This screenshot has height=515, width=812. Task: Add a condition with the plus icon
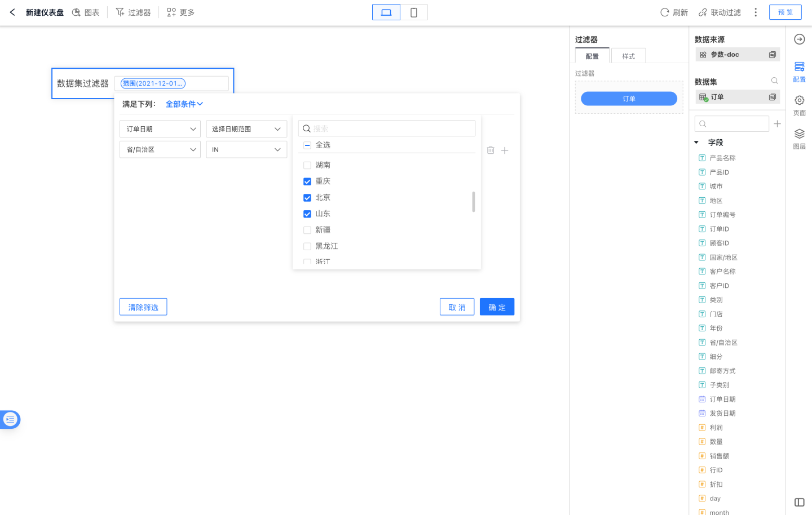coord(505,150)
